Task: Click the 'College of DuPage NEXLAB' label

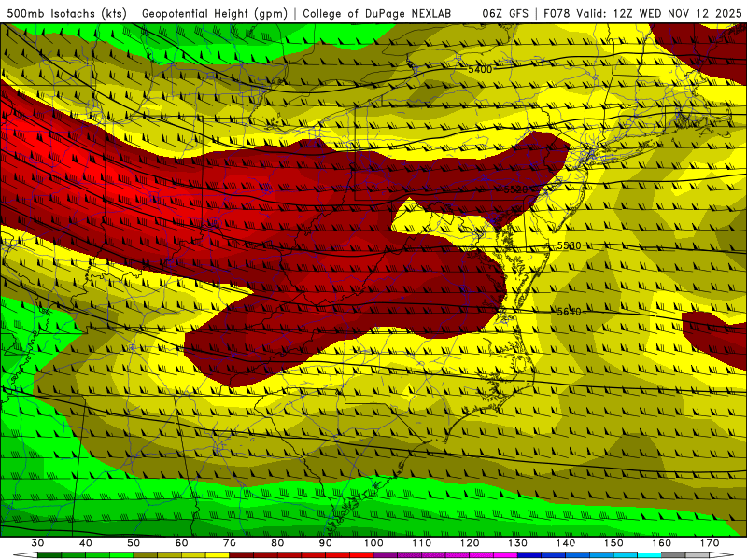Action: (377, 14)
